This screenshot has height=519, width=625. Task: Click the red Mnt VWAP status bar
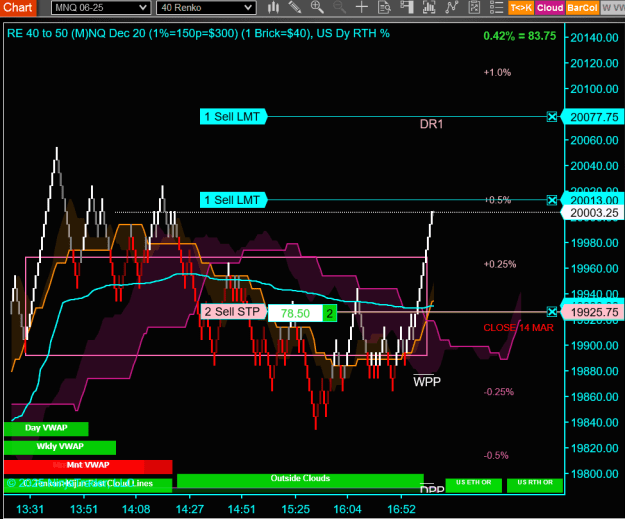click(88, 466)
